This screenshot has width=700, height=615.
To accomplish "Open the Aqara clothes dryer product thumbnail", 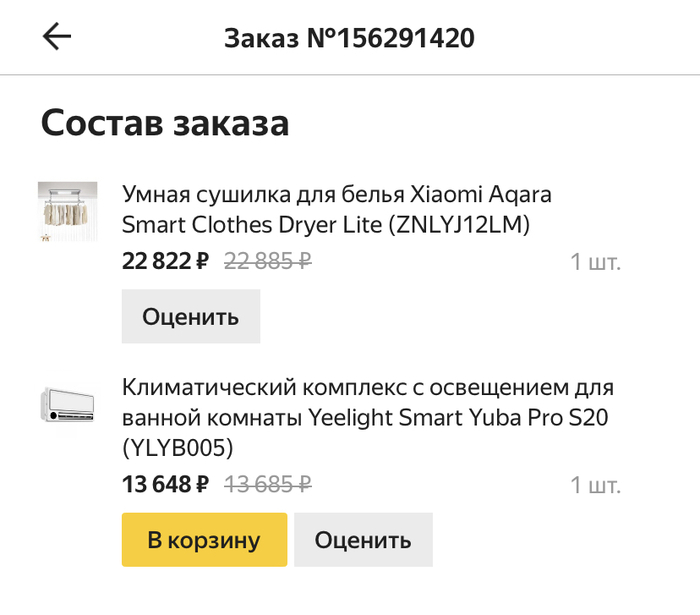I will click(x=67, y=212).
